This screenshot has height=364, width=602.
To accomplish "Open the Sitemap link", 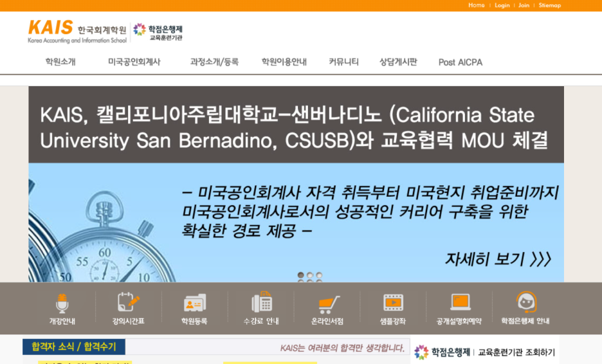I will (549, 5).
